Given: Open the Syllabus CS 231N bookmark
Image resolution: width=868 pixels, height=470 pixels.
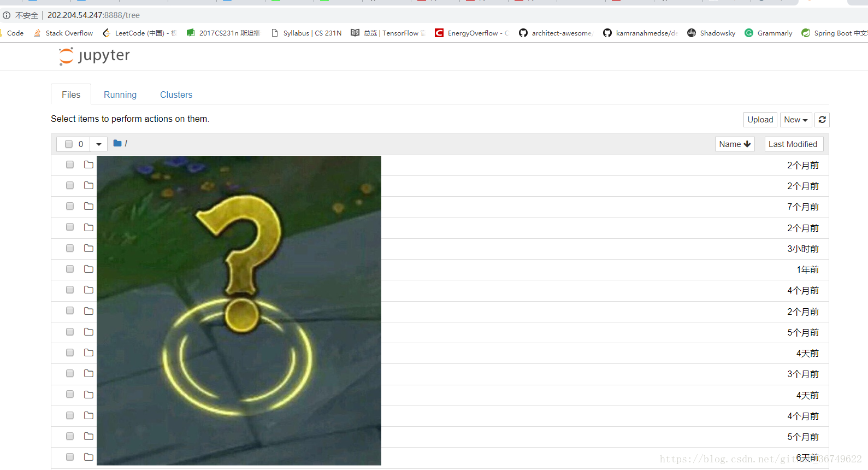Looking at the screenshot, I should tap(306, 33).
